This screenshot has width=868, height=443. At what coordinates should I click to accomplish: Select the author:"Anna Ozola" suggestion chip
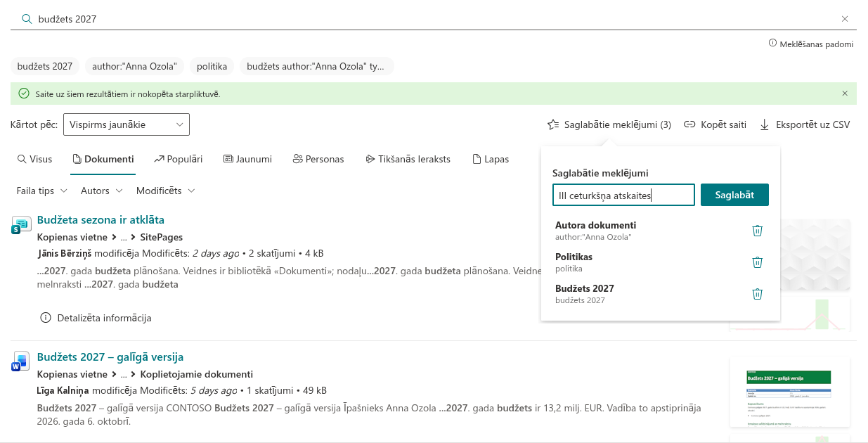(135, 66)
